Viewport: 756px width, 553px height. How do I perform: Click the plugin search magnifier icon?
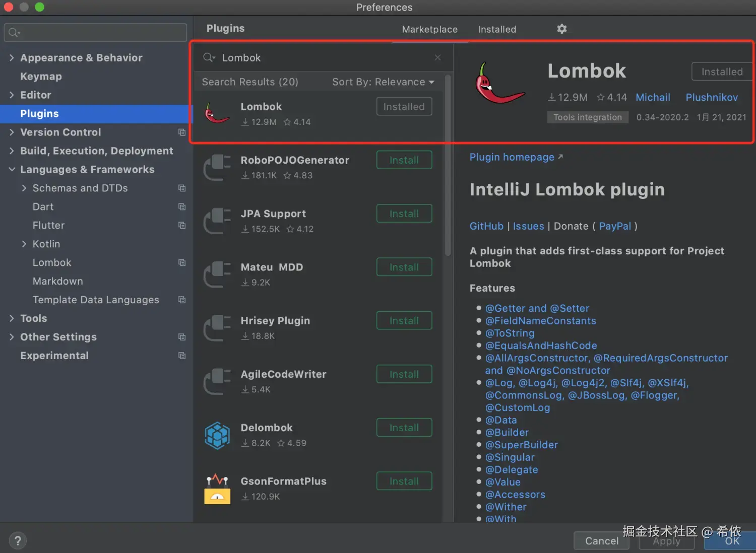(209, 57)
